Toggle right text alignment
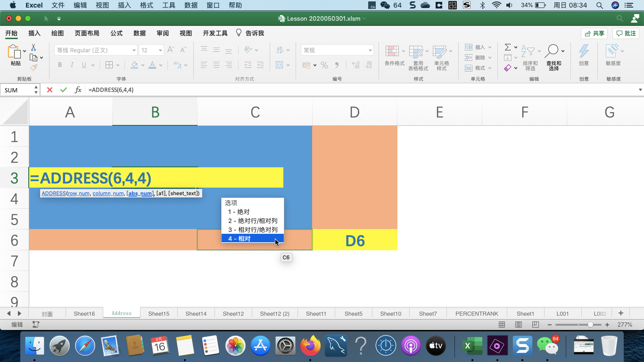 tap(229, 65)
